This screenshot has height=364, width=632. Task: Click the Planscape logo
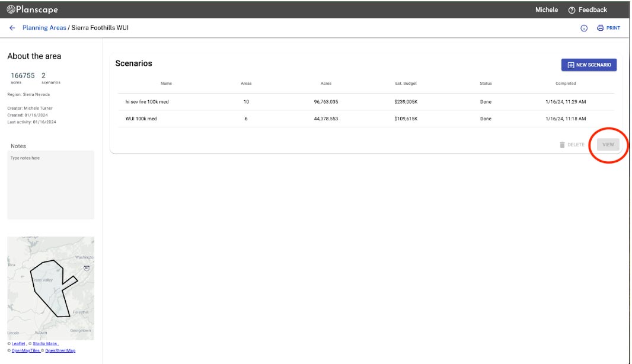[x=33, y=9]
